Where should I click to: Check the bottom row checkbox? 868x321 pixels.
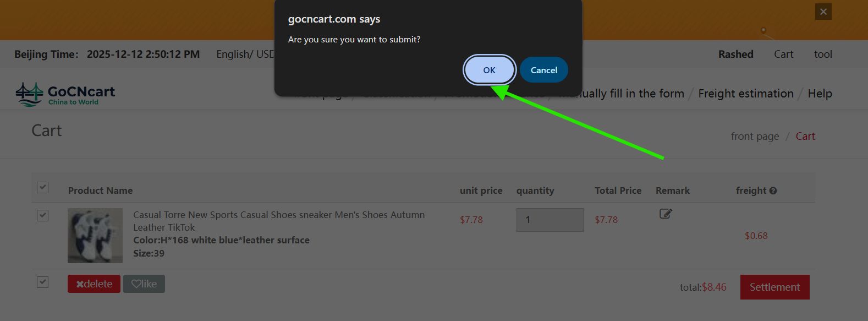click(x=42, y=282)
